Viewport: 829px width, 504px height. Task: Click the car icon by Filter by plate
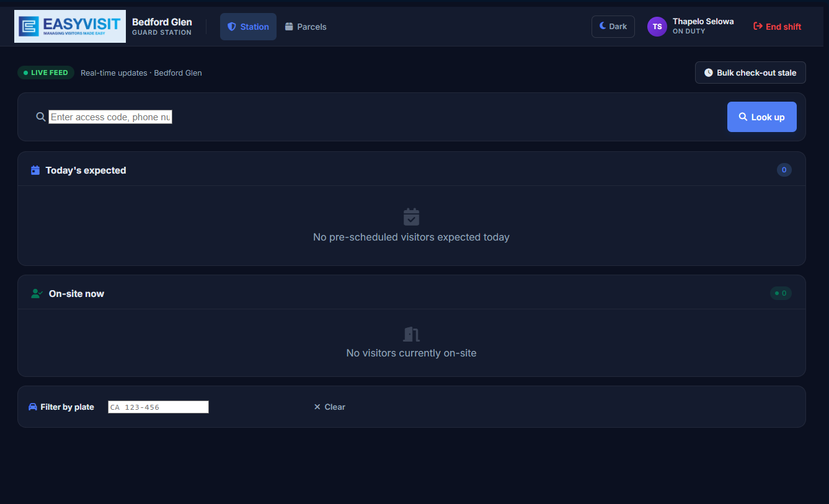coord(33,407)
